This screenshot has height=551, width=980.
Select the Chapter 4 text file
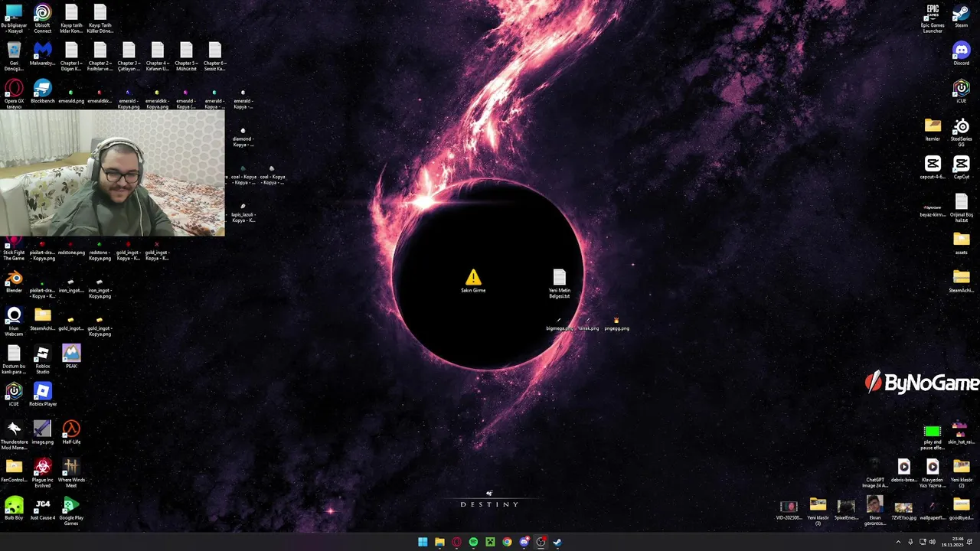point(158,57)
